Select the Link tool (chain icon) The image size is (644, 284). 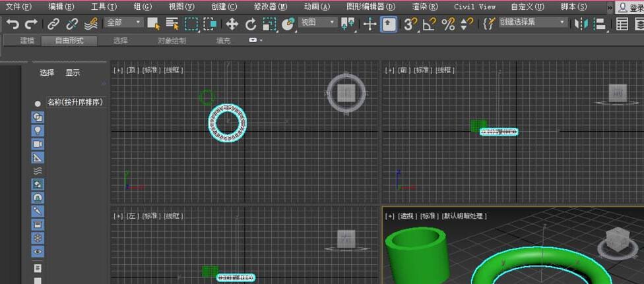[53, 24]
